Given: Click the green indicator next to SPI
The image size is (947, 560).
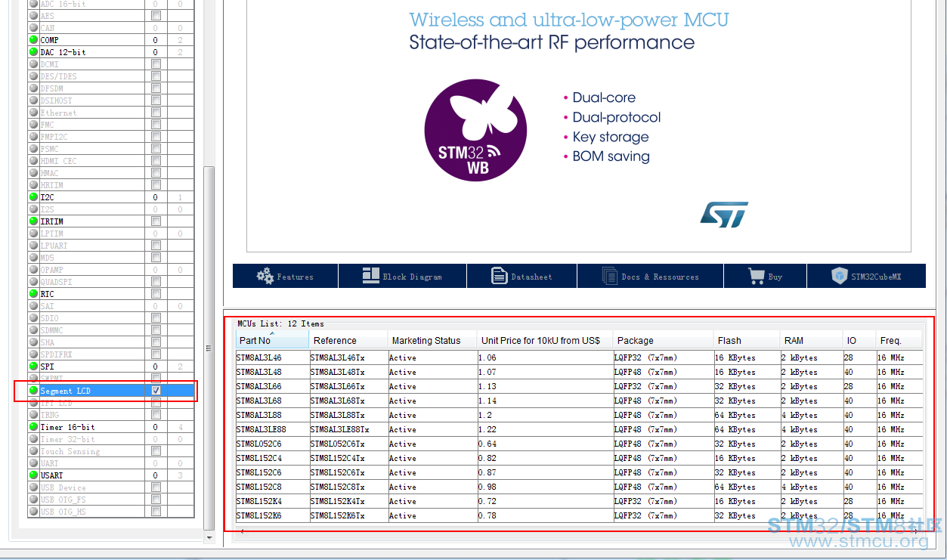Looking at the screenshot, I should 33,367.
